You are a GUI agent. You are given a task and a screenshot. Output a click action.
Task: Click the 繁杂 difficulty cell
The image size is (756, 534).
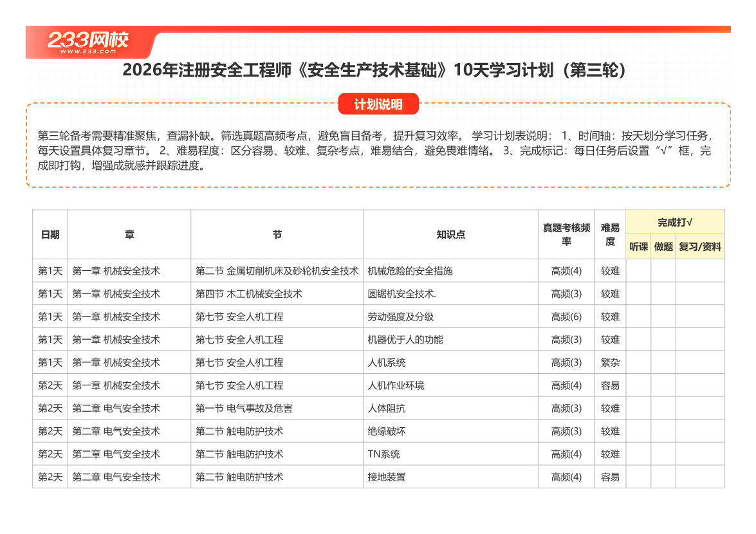click(x=609, y=363)
